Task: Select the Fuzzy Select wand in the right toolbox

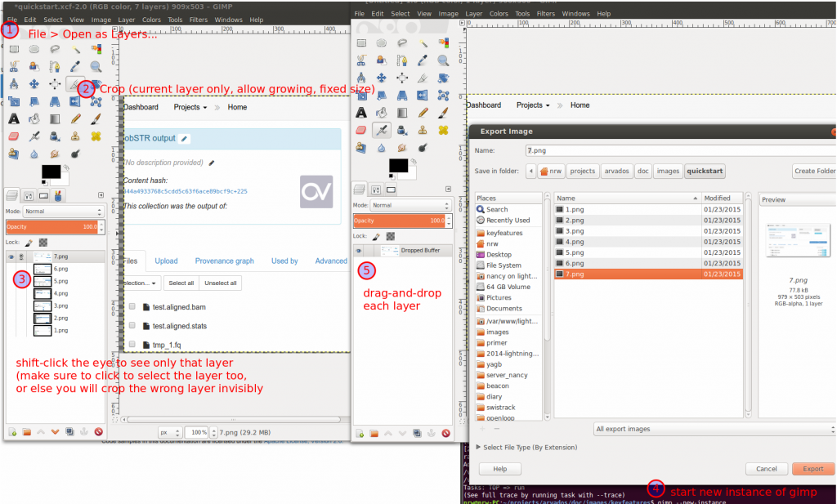Action: click(422, 43)
